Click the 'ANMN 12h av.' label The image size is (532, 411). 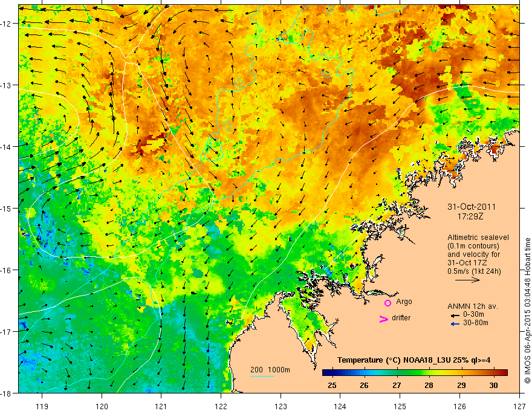coord(473,306)
